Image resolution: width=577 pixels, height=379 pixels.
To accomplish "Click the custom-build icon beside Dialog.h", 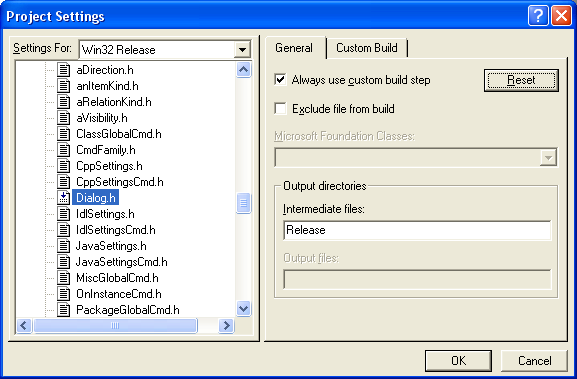I will (x=63, y=198).
